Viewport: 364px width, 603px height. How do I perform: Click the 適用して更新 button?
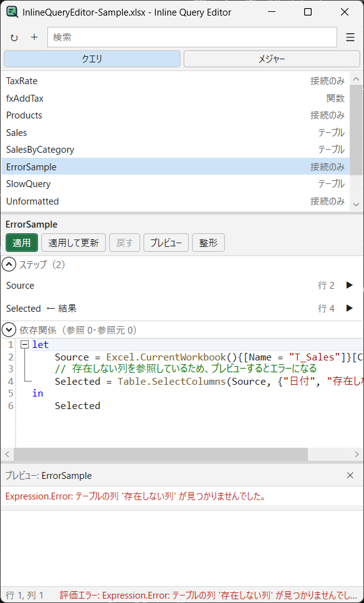pyautogui.click(x=74, y=243)
